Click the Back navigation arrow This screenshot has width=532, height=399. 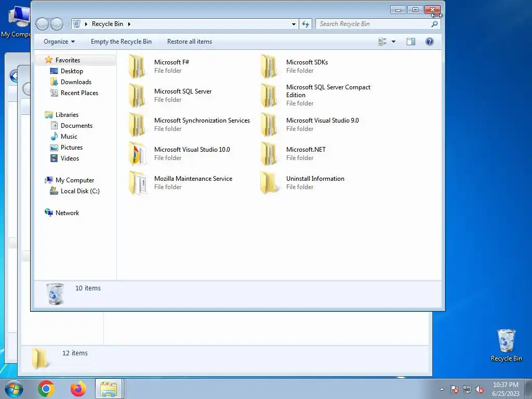click(x=42, y=24)
